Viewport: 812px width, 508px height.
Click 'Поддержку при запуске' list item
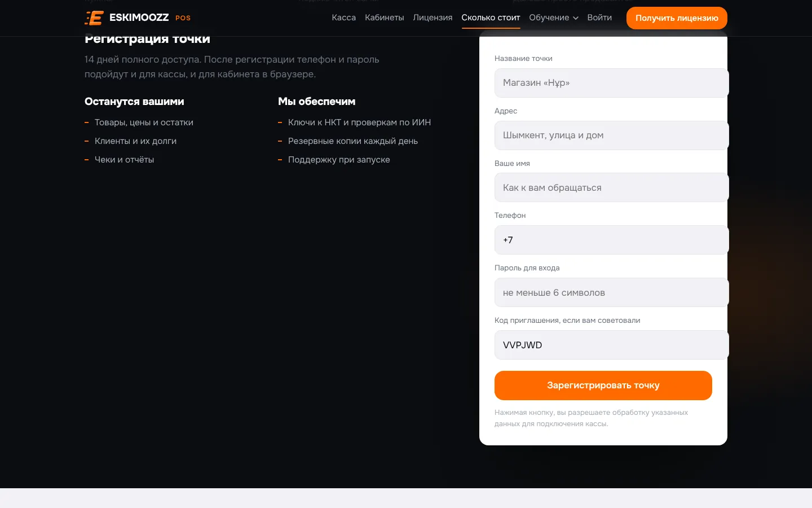(x=339, y=160)
